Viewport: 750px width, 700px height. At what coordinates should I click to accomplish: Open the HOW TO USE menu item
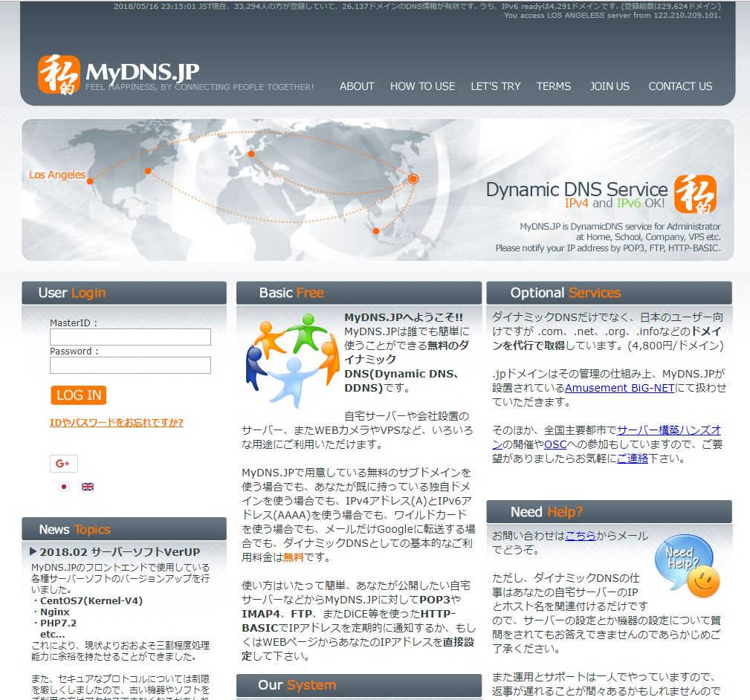coord(422,86)
